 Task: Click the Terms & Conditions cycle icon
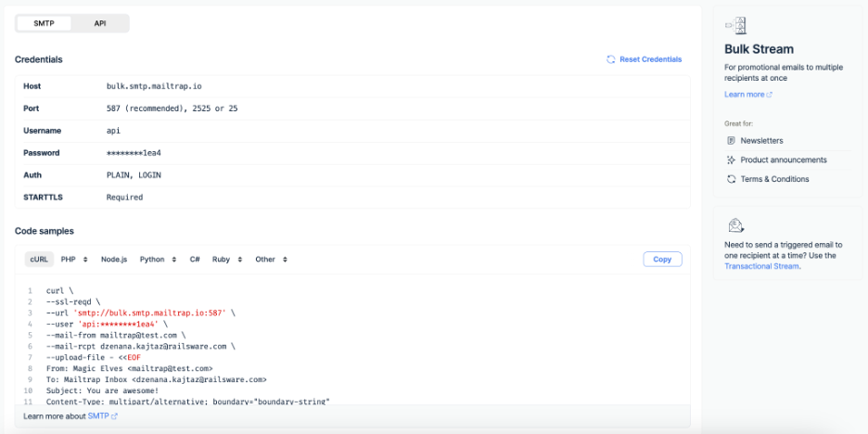point(731,179)
